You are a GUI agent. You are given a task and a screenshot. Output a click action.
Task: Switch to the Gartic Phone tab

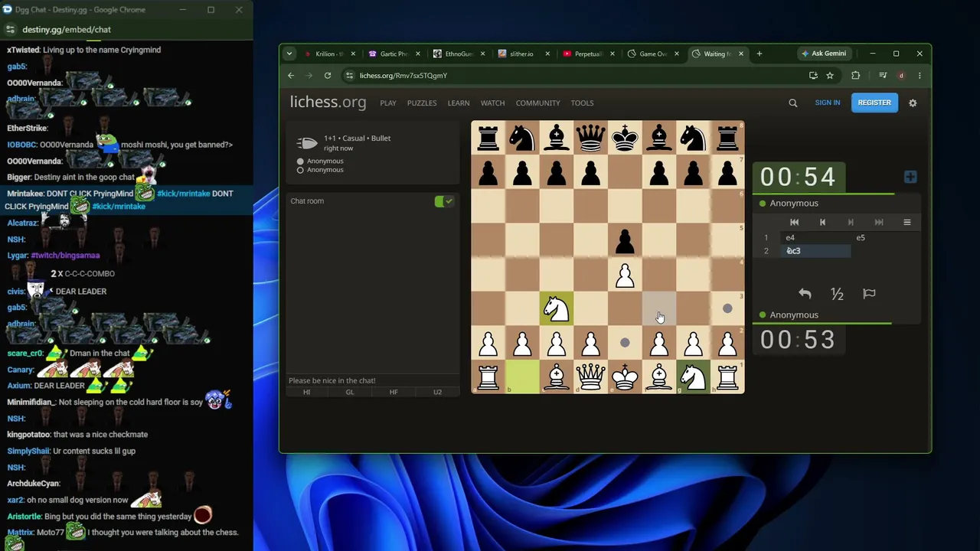click(x=394, y=54)
